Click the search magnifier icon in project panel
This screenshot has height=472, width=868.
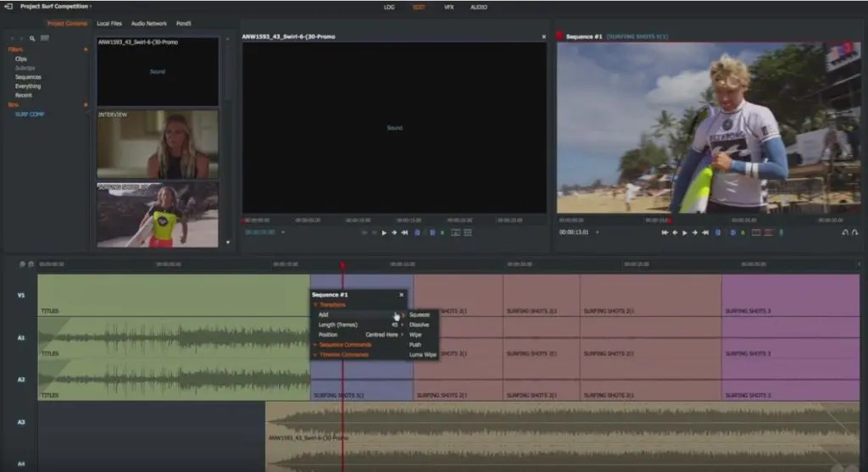[32, 38]
